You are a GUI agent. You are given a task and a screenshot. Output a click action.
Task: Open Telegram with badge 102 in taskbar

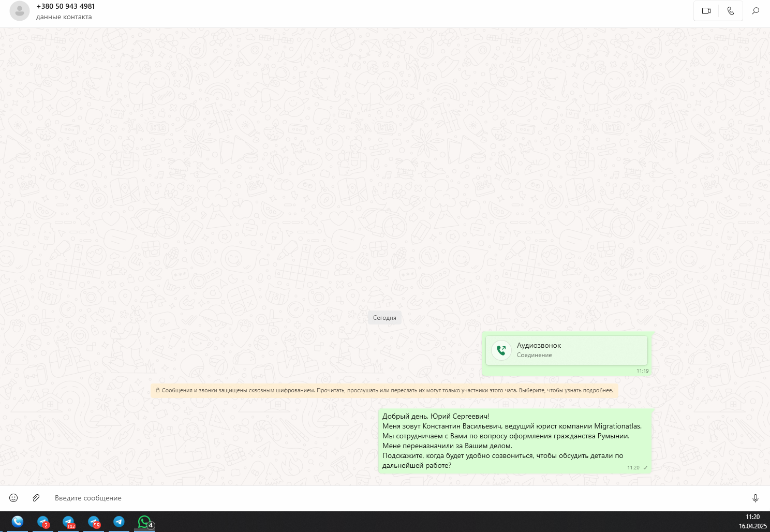(x=68, y=522)
